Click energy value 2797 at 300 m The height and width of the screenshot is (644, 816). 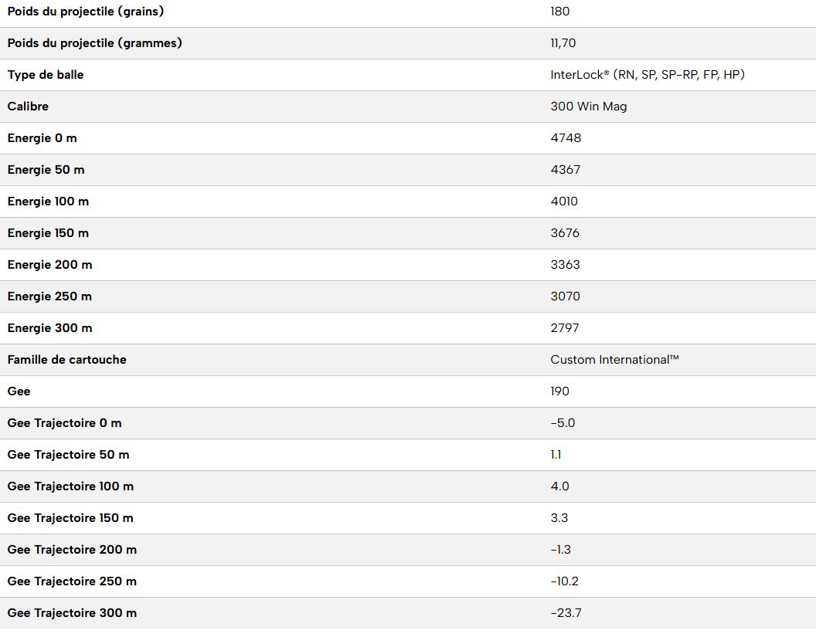point(565,328)
